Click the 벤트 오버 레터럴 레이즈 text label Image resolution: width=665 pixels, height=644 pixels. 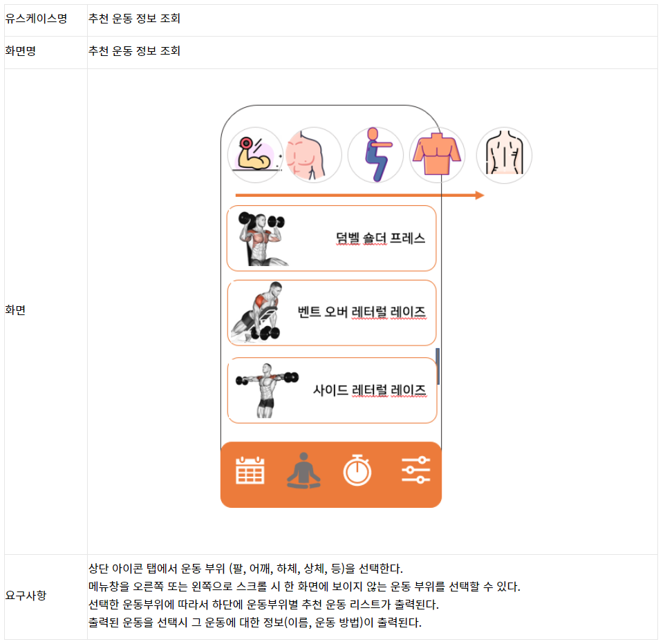(362, 312)
